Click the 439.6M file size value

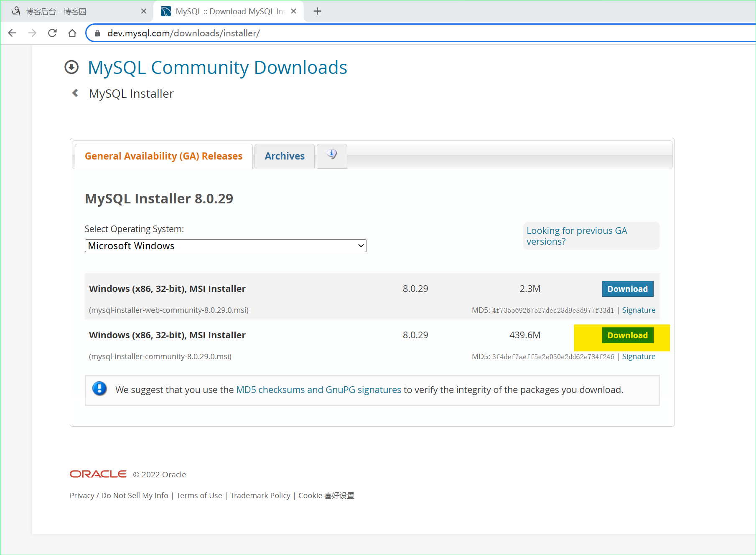525,335
